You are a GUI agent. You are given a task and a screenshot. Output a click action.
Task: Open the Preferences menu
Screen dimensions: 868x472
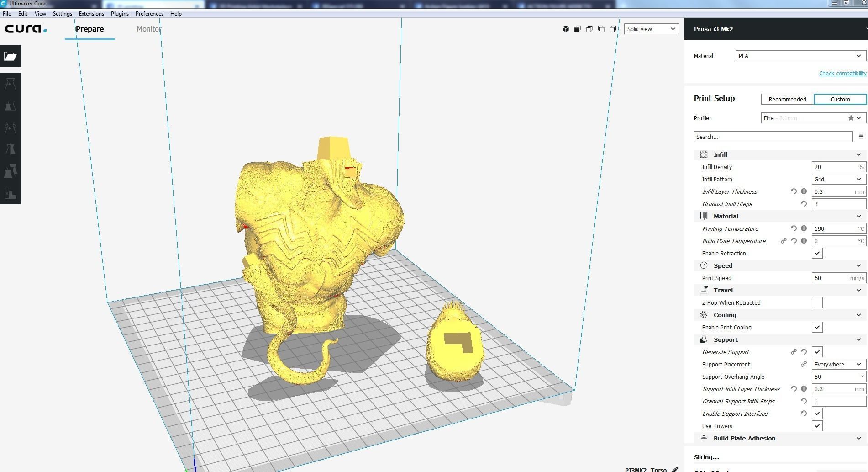(x=149, y=14)
